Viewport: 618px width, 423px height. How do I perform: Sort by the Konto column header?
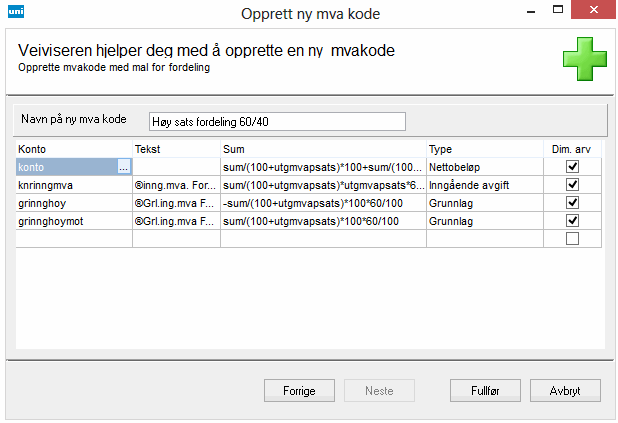click(x=74, y=149)
